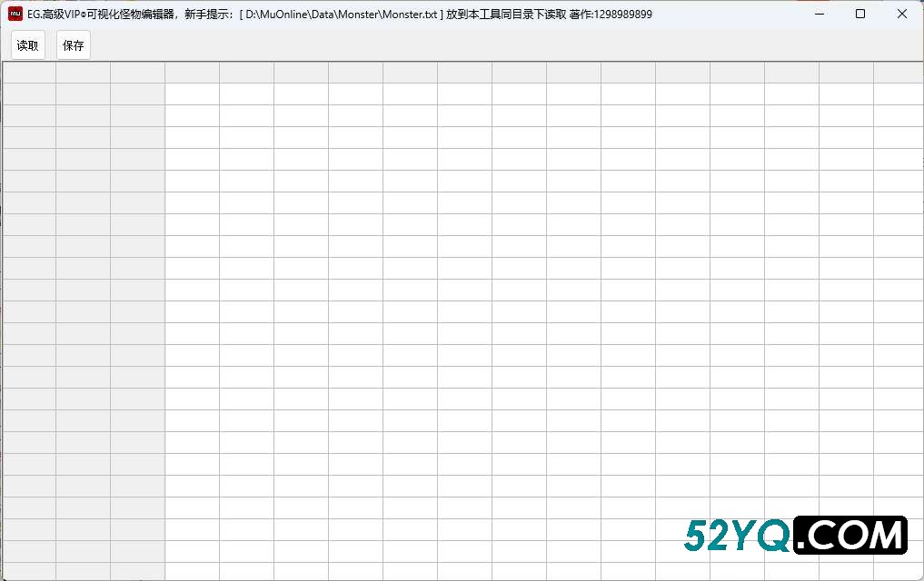924x581 pixels.
Task: Maximize the monster editor window
Action: pyautogui.click(x=860, y=14)
